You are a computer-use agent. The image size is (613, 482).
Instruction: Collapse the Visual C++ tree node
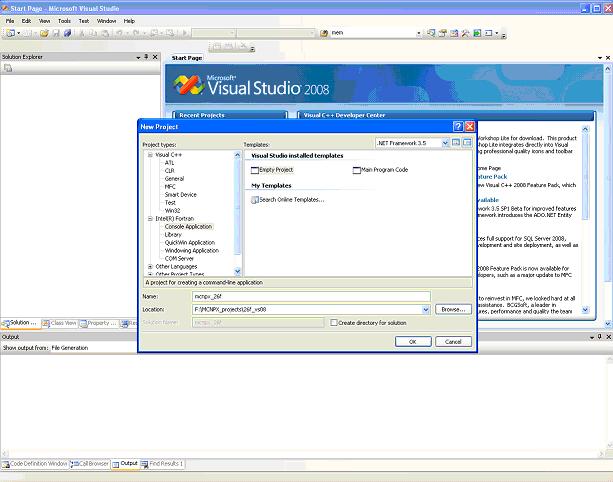[150, 155]
